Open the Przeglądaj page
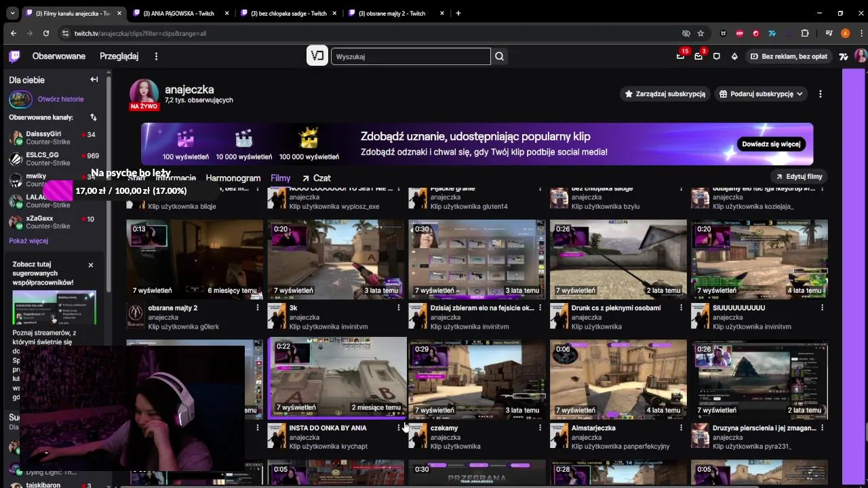This screenshot has width=868, height=488. 119,56
